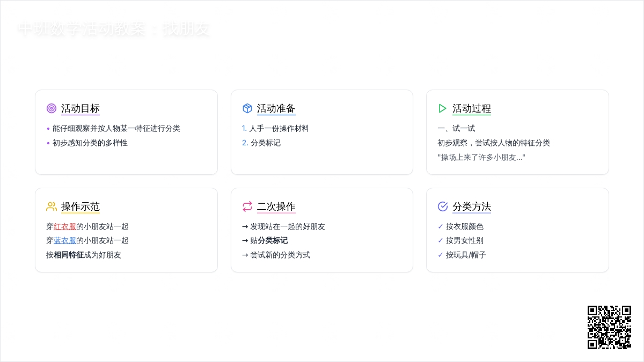Click checked item 按玩具/帽子
Viewport: 644px width, 362px height.
tap(462, 255)
